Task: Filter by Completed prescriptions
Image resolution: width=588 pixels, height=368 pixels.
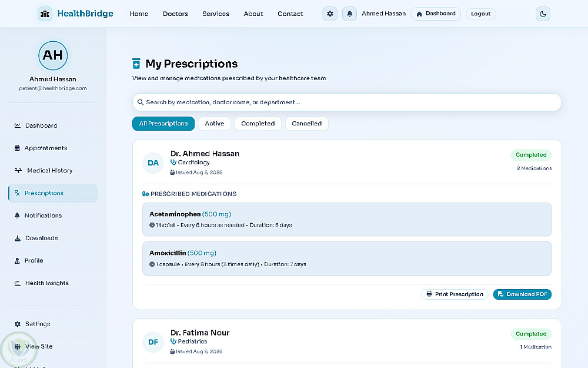Action: (258, 124)
